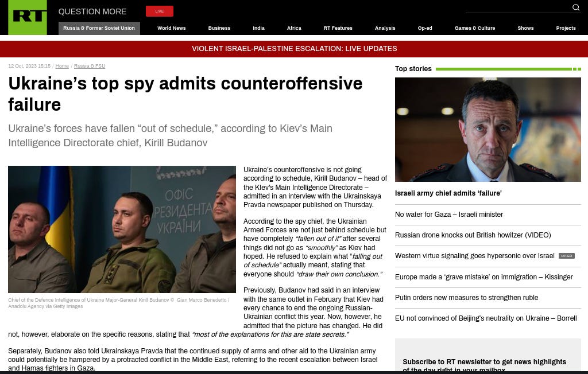Open Budanov article main photo
588x374 pixels.
(122, 229)
